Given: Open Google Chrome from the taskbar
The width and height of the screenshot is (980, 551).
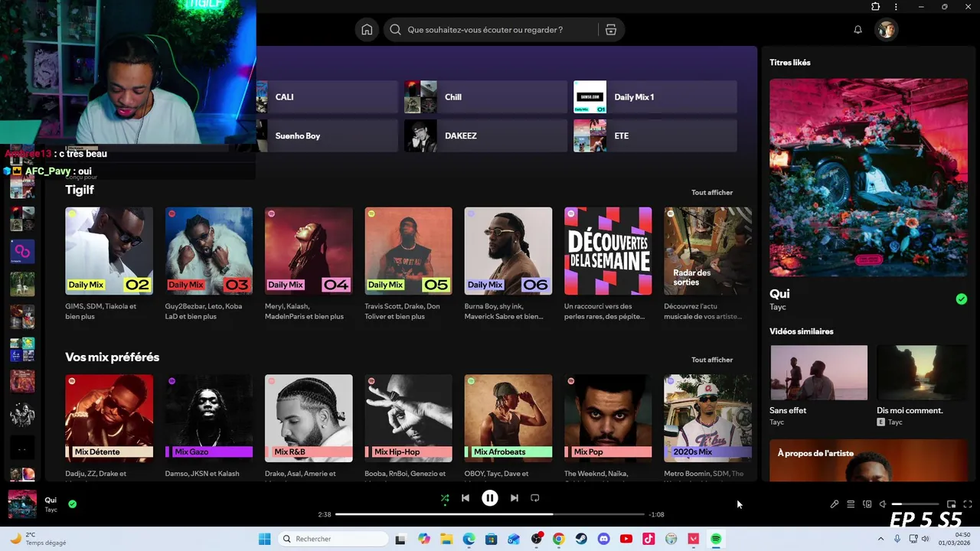Looking at the screenshot, I should pyautogui.click(x=559, y=539).
